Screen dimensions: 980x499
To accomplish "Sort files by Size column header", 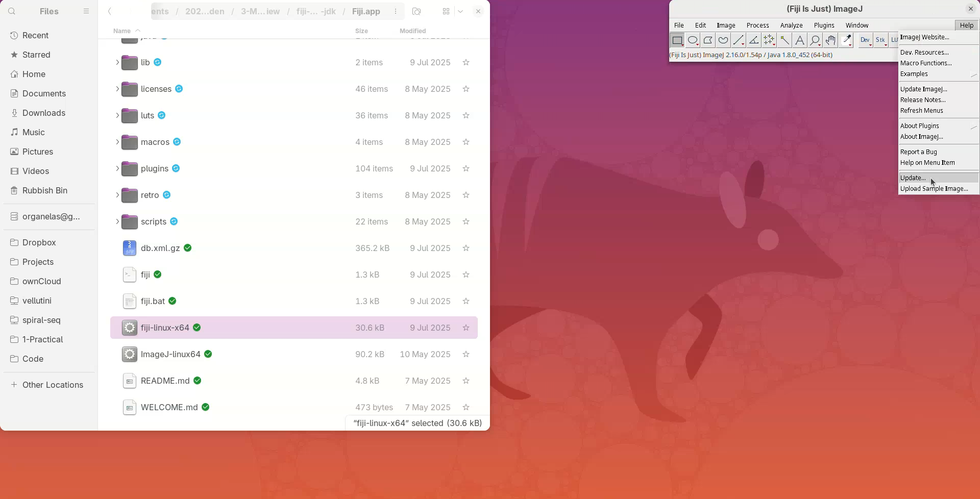I will click(x=361, y=31).
